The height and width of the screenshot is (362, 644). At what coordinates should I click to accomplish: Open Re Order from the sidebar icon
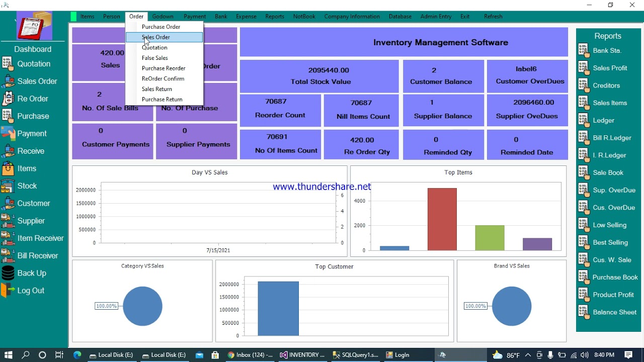(8, 99)
